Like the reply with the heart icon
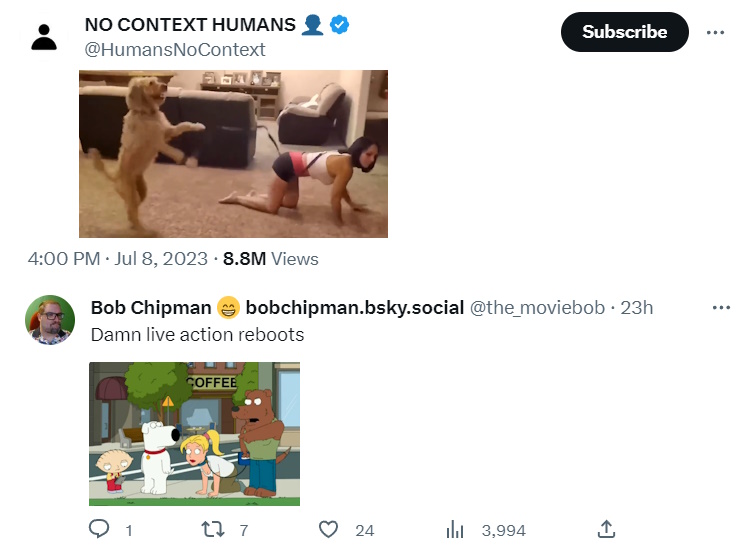This screenshot has width=744, height=559. pos(329,529)
